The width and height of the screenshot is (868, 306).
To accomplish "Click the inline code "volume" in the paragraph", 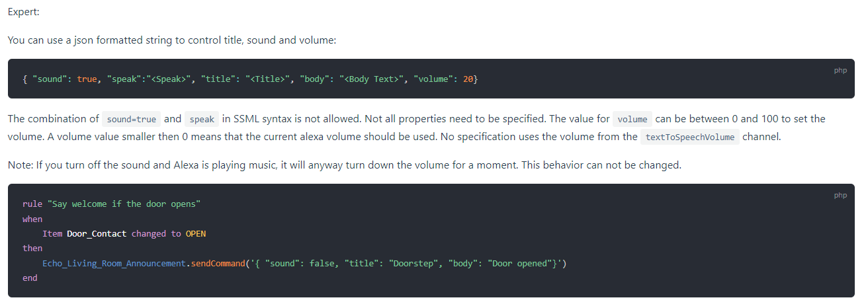I will coord(632,120).
